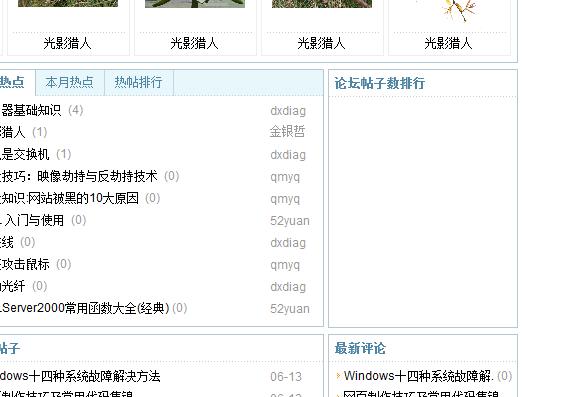Image resolution: width=564 pixels, height=397 pixels.
Task: Open the 猎人 (1) post in hot list
Action: click(13, 132)
